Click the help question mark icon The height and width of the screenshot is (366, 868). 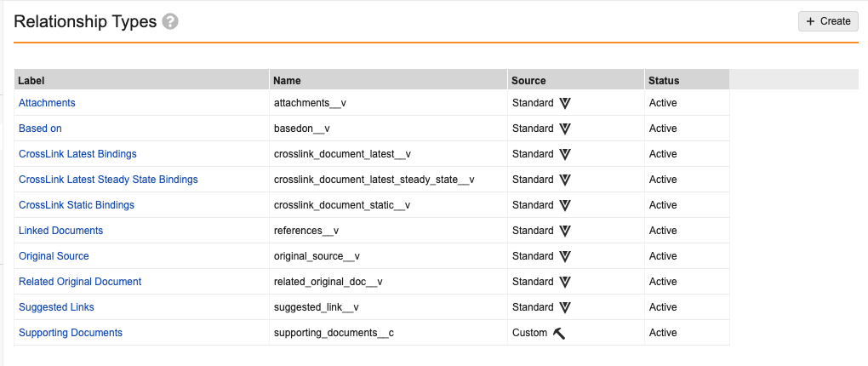pyautogui.click(x=170, y=21)
